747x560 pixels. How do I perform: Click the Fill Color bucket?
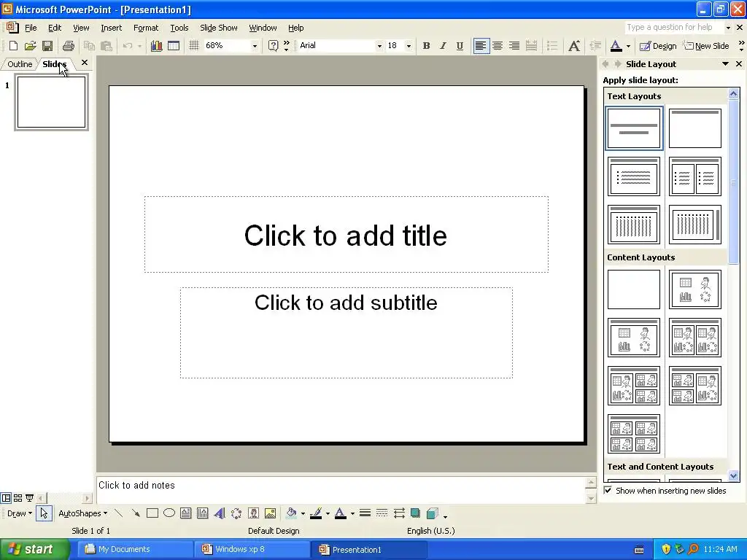[x=291, y=513]
